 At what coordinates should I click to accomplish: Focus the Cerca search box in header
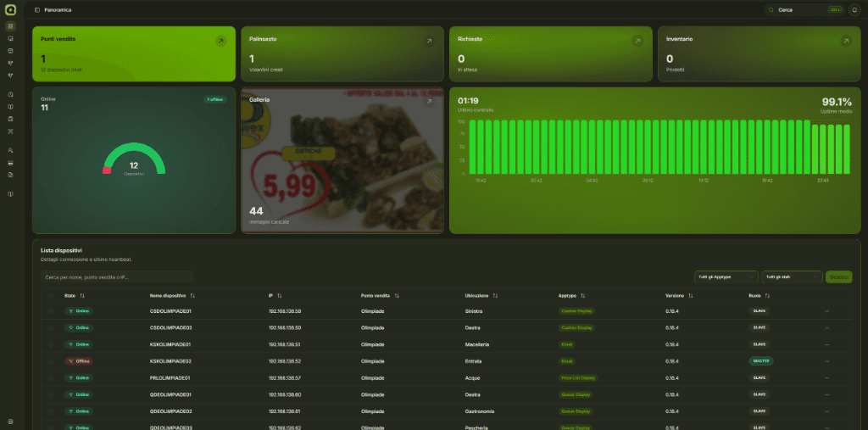804,10
